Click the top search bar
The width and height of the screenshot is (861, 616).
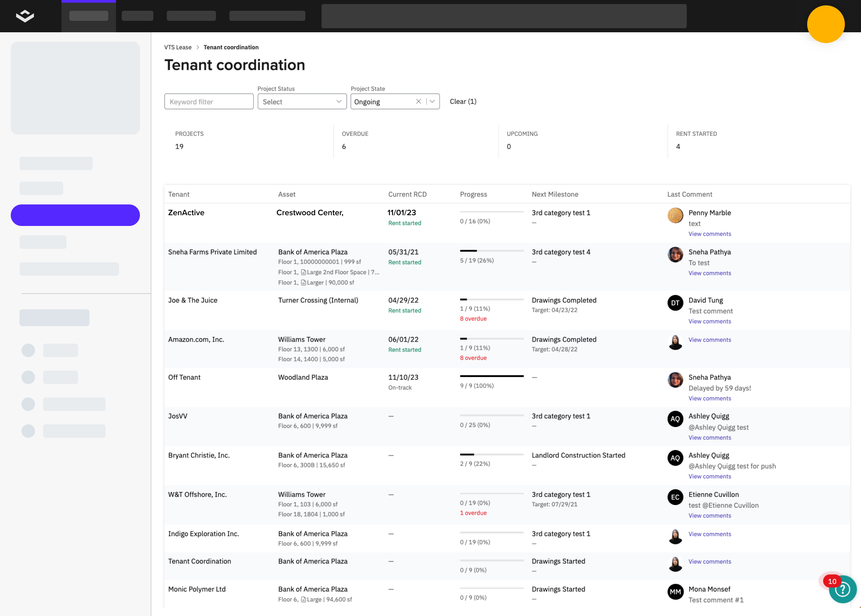pos(504,16)
